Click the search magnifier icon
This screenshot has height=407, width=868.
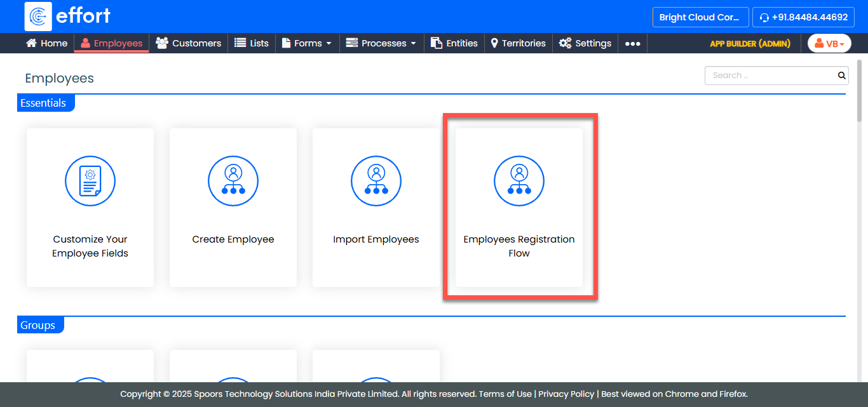click(x=841, y=76)
